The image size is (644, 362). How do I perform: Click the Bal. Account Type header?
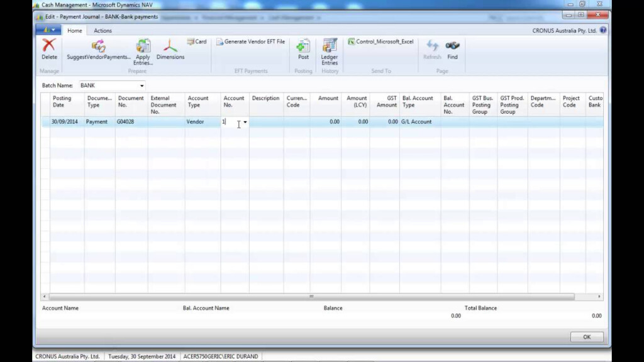pos(420,105)
